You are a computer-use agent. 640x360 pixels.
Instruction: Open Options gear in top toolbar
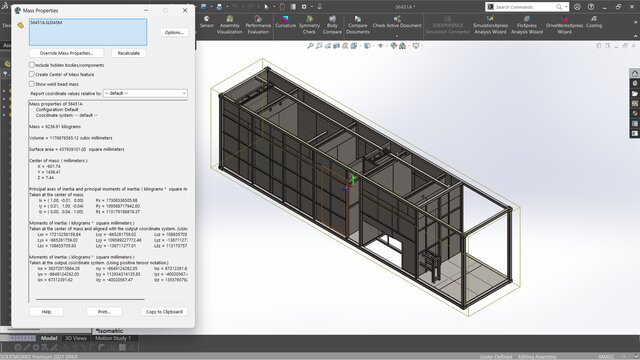[x=304, y=7]
